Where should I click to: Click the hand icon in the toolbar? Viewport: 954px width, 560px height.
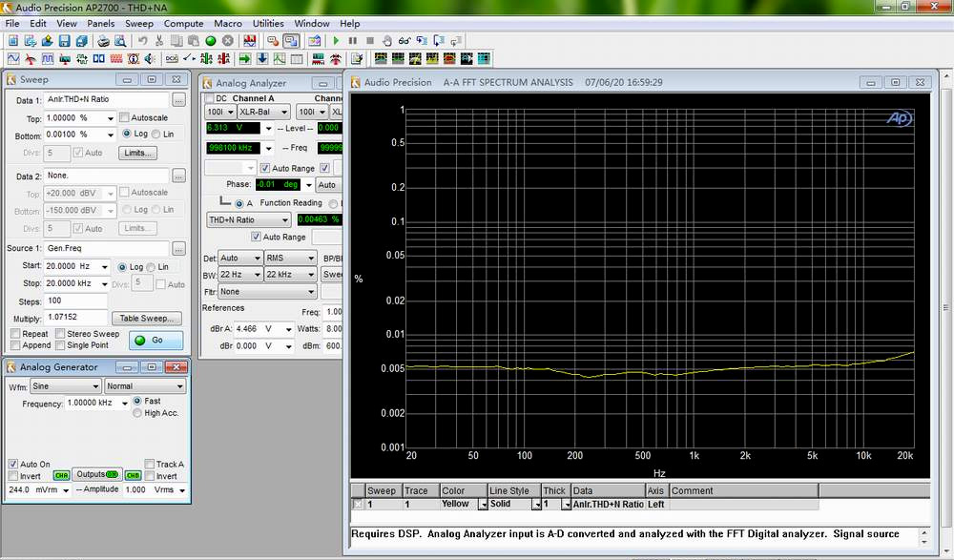tap(387, 41)
